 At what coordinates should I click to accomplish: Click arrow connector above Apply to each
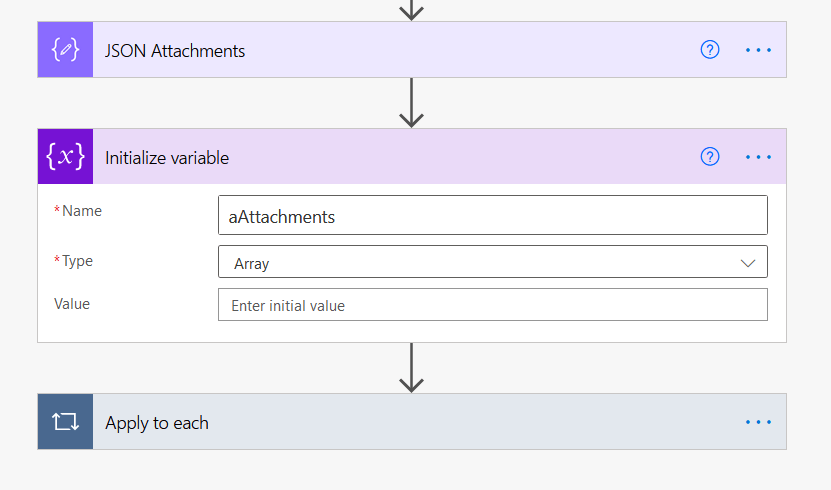pos(412,368)
